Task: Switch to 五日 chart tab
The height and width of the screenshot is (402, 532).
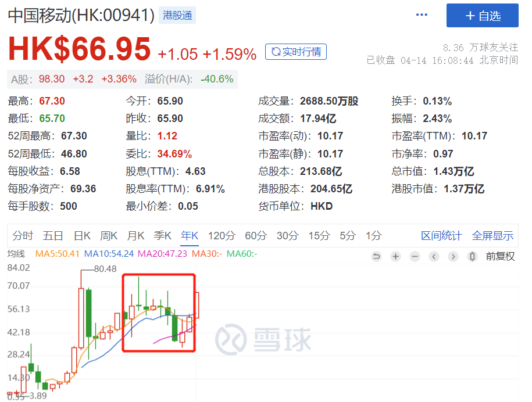Action: tap(53, 236)
